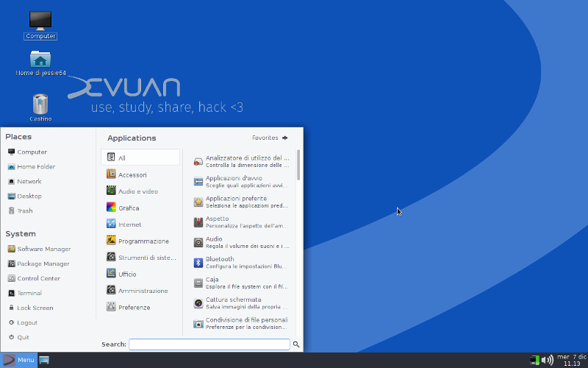Launch Package Manager from System
The height and width of the screenshot is (368, 588).
(38, 263)
